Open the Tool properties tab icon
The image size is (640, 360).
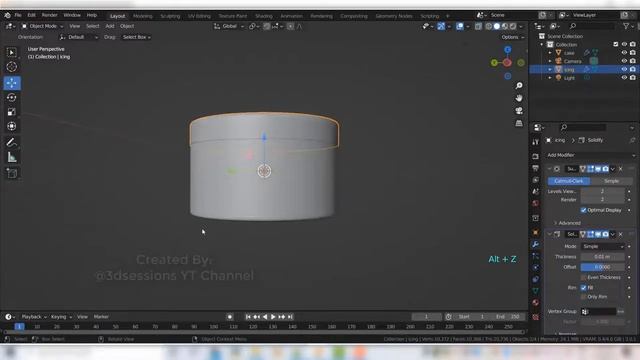pos(535,142)
